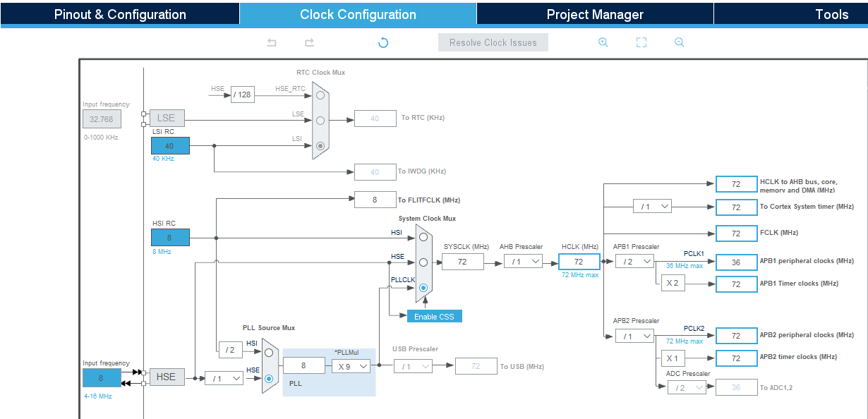Screen dimensions: 868x419
Task: Undo the last clock change
Action: (272, 42)
